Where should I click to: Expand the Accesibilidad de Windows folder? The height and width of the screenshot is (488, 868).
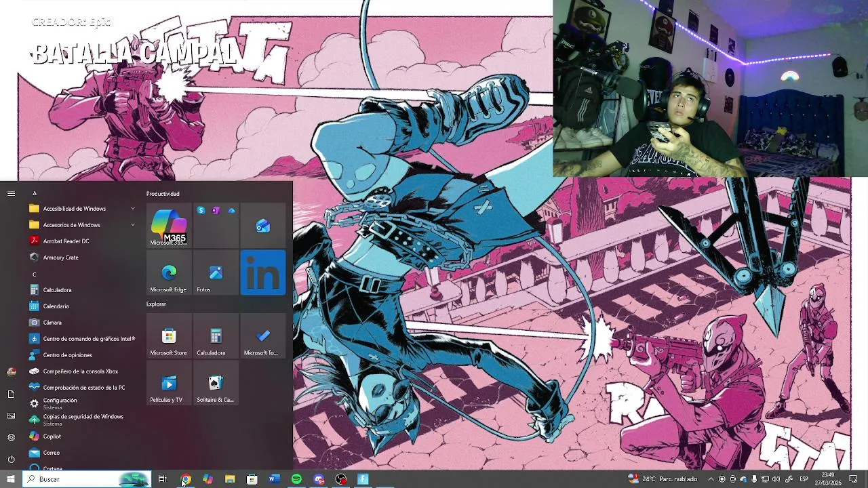point(81,208)
